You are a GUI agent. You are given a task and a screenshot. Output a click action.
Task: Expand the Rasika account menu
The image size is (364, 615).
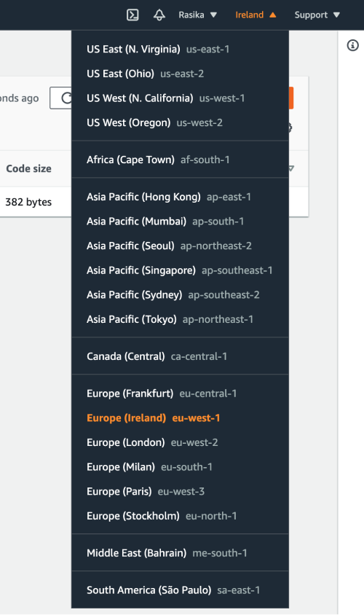point(197,15)
